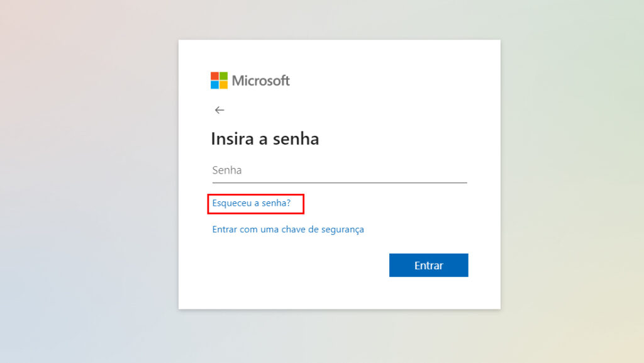The image size is (644, 363).
Task: Click the blue square in the Microsoft logo
Action: [214, 84]
